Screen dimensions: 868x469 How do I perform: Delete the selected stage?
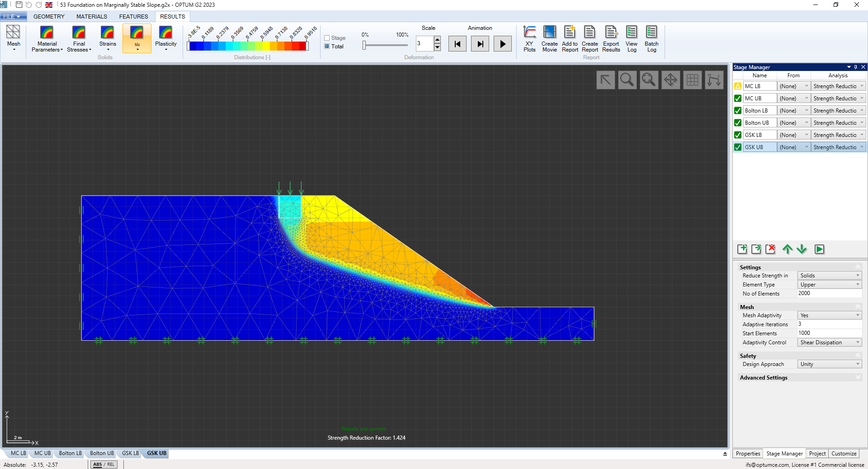pos(771,249)
